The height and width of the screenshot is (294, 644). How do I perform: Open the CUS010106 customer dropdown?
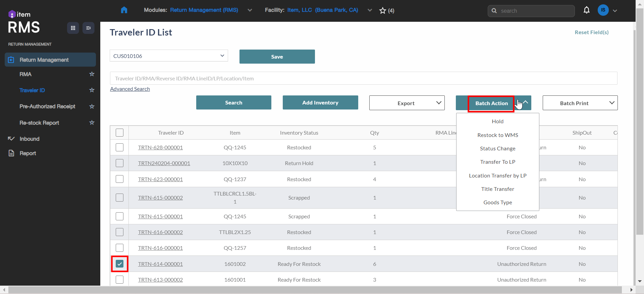click(169, 56)
